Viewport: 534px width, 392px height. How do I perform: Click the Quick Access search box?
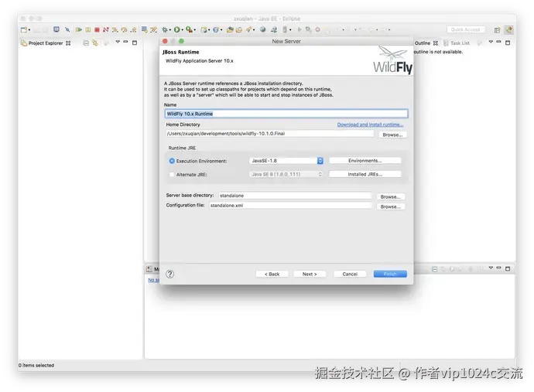coord(466,30)
